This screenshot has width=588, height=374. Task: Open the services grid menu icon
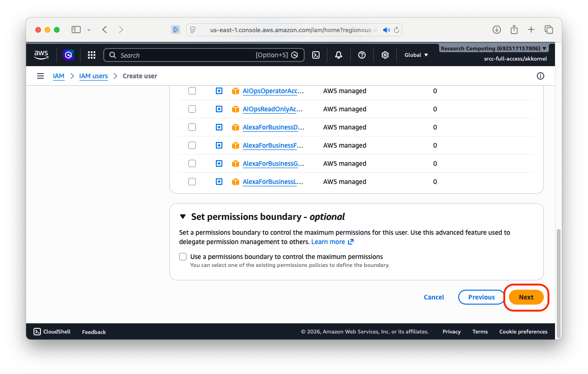[x=92, y=55]
